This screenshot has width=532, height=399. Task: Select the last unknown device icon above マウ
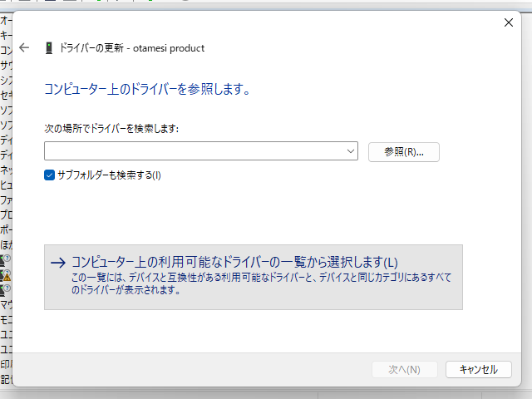pos(5,288)
